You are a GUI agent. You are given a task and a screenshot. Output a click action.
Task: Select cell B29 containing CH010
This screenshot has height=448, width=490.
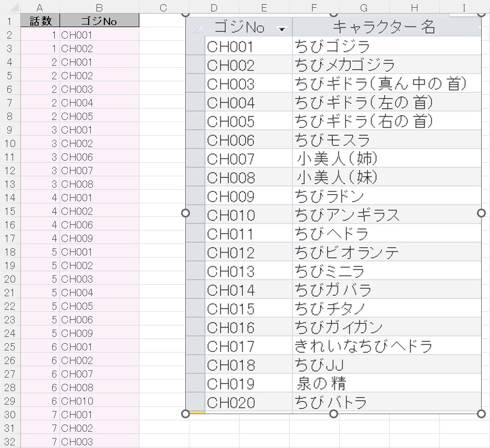click(99, 401)
